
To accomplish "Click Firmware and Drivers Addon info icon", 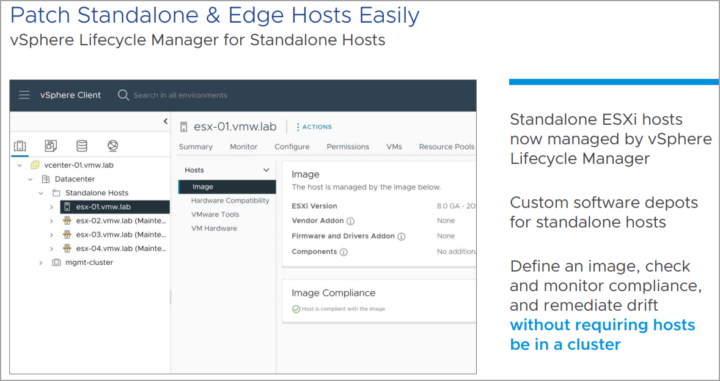I will tap(401, 236).
